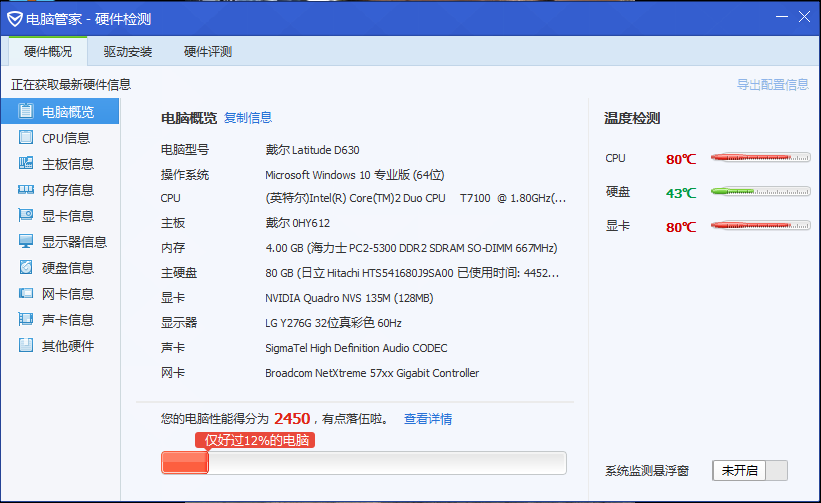This screenshot has width=821, height=503.
Task: Click the 网卡信息 network card icon
Action: pos(26,293)
